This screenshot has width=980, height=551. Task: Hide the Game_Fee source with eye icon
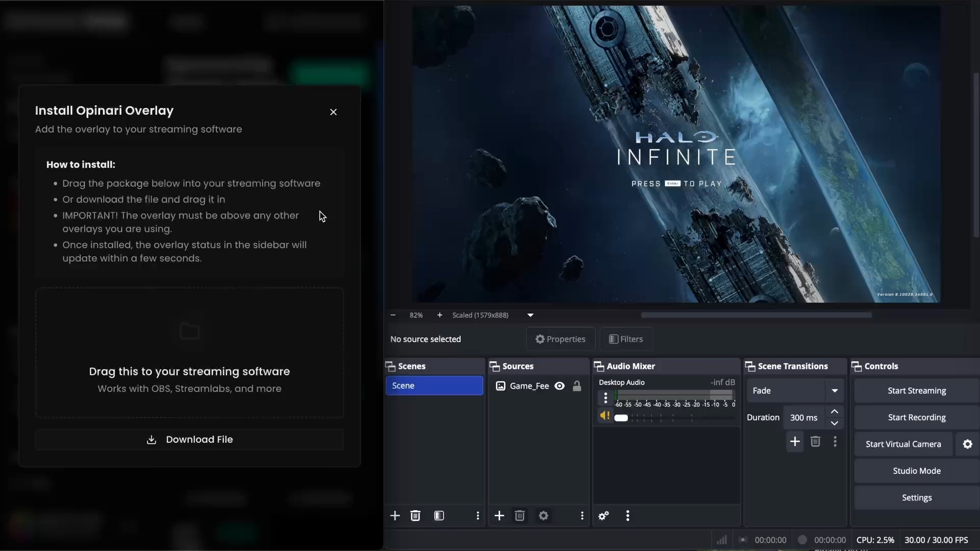click(x=559, y=386)
